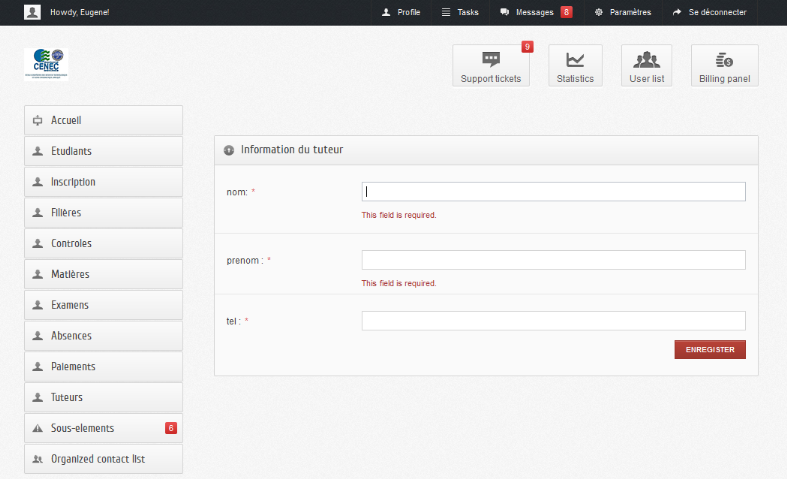This screenshot has height=479, width=787.
Task: Open Tasks in the top bar
Action: click(x=460, y=12)
